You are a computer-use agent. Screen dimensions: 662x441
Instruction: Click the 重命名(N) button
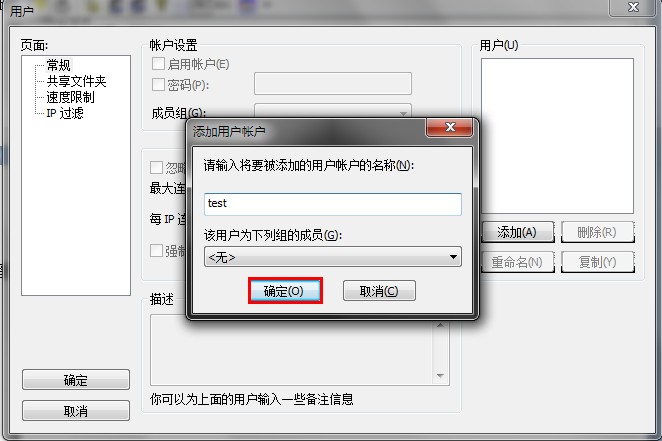coord(517,262)
